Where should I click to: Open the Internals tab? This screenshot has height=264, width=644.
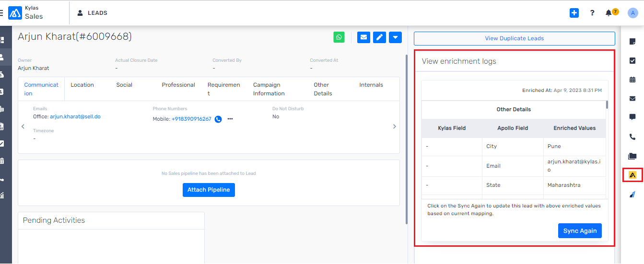point(371,85)
